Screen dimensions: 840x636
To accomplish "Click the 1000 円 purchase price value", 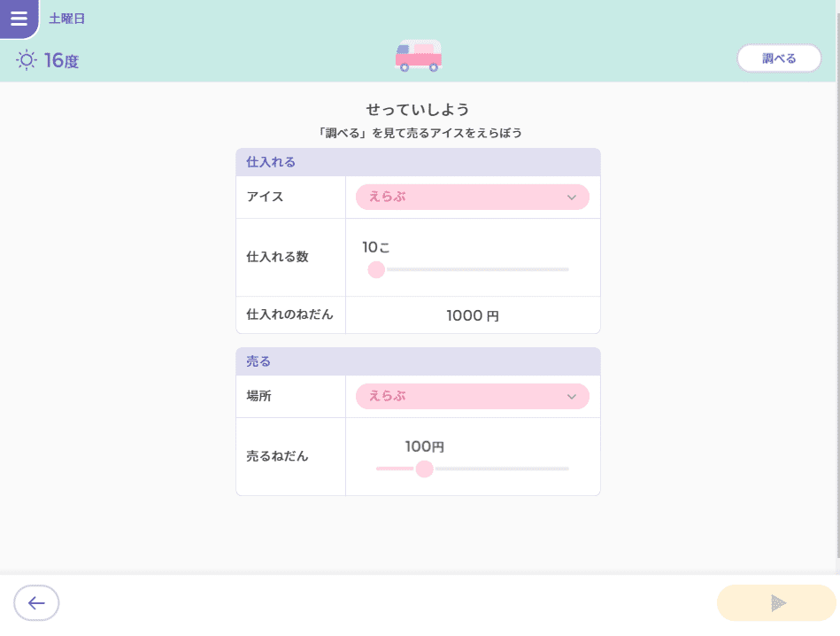I will 473,315.
